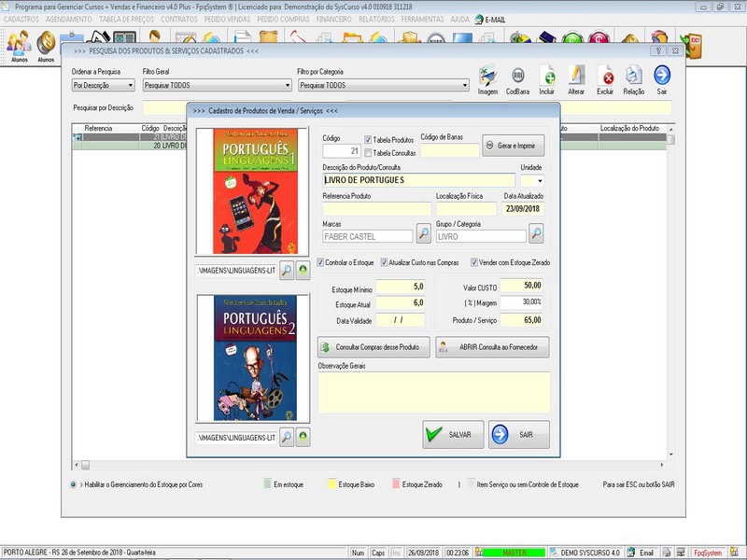The height and width of the screenshot is (560, 747).
Task: Add first product image with green plus
Action: click(x=303, y=271)
